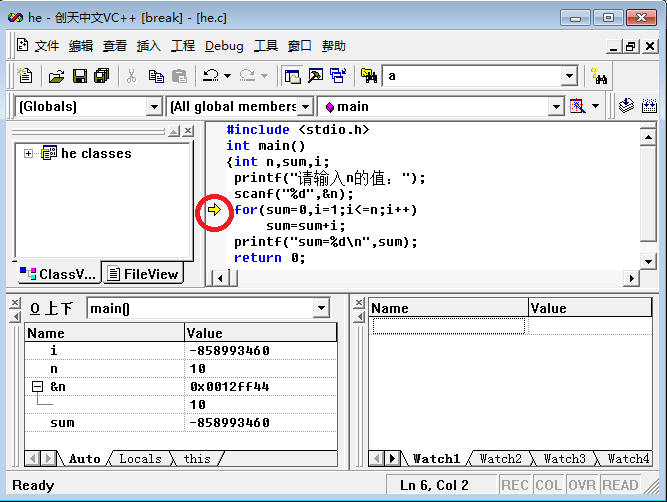Click the Find in Files binoculars icon

(x=369, y=76)
